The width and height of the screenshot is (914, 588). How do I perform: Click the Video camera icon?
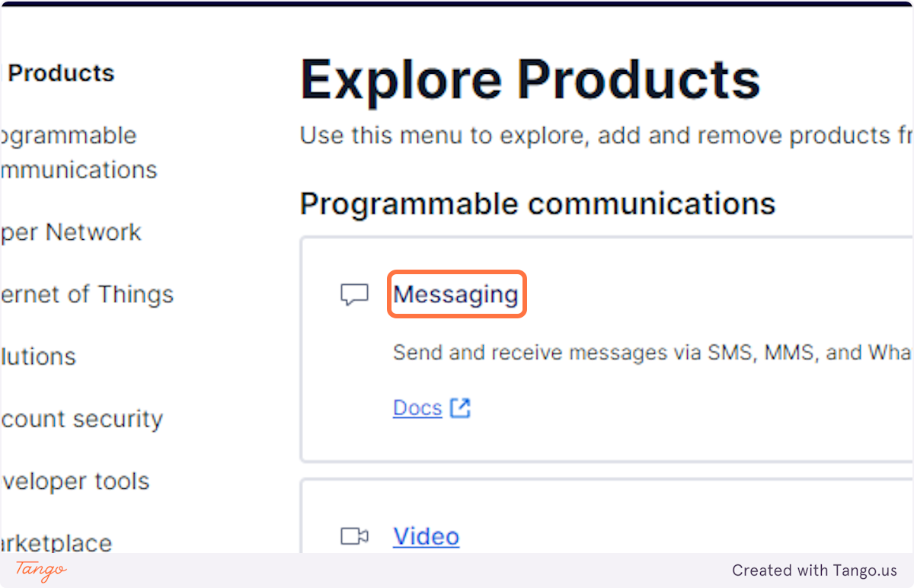(354, 536)
